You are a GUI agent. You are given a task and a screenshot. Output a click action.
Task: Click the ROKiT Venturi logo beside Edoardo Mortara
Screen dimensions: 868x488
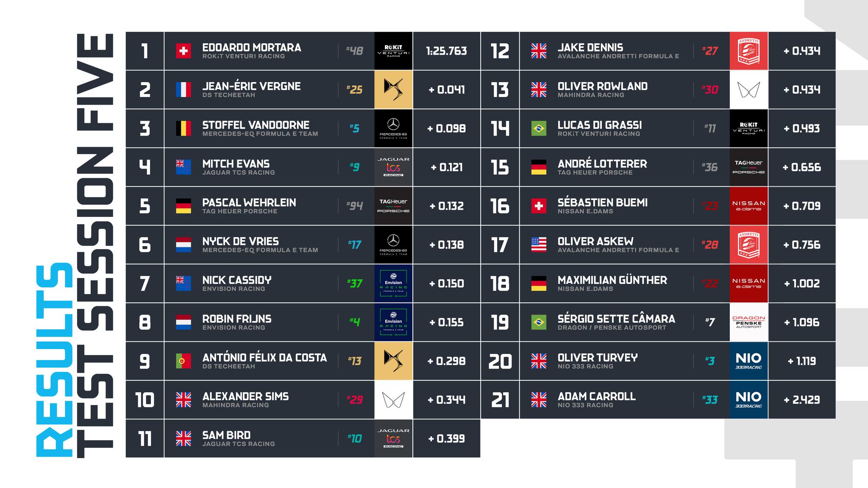tap(393, 51)
